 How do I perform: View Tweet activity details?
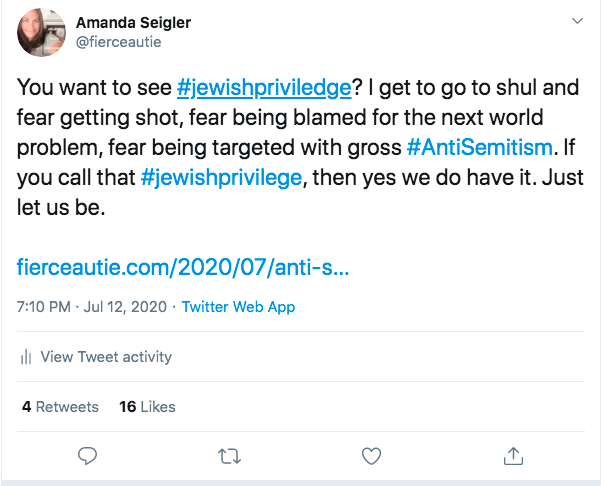coord(106,357)
